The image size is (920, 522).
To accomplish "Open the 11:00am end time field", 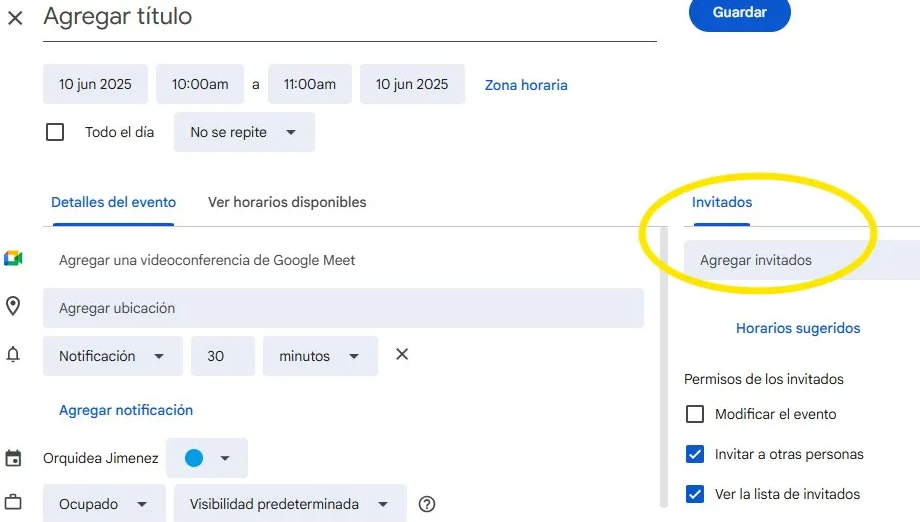I will coord(310,84).
